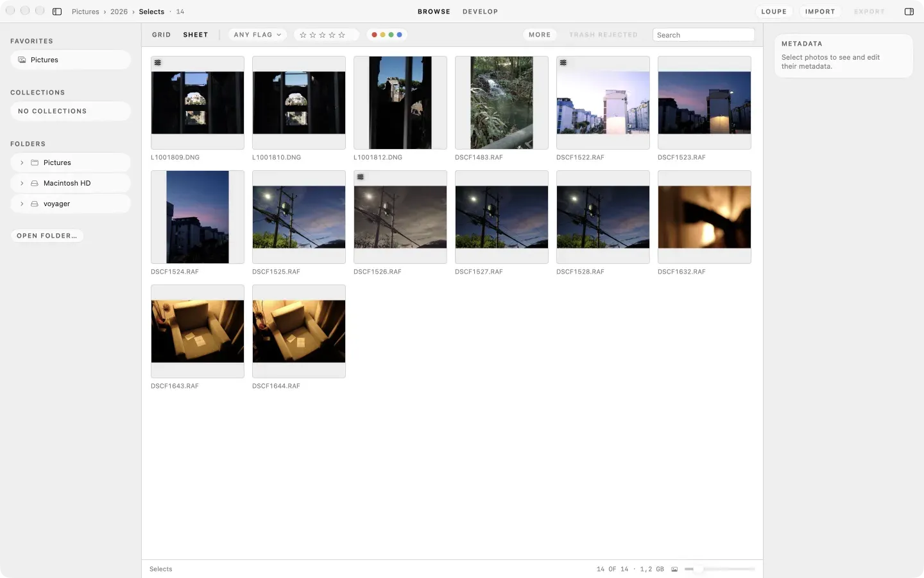The width and height of the screenshot is (924, 578).
Task: Switch to Grid view
Action: pos(161,35)
